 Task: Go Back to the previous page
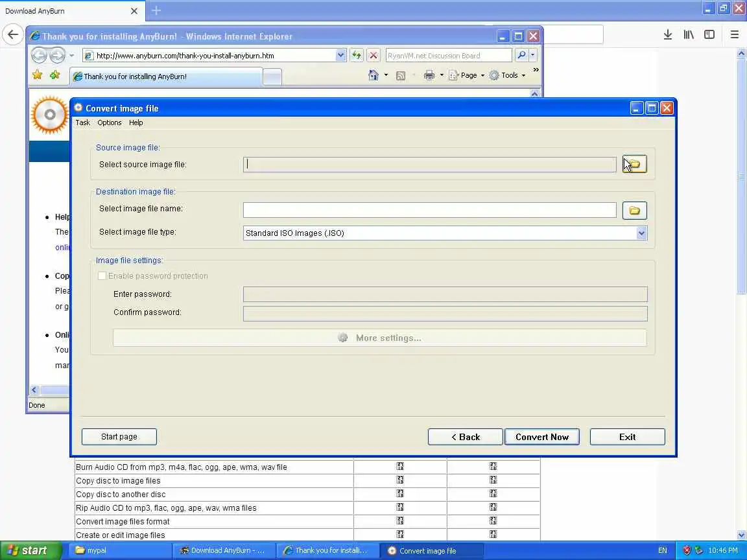point(465,437)
